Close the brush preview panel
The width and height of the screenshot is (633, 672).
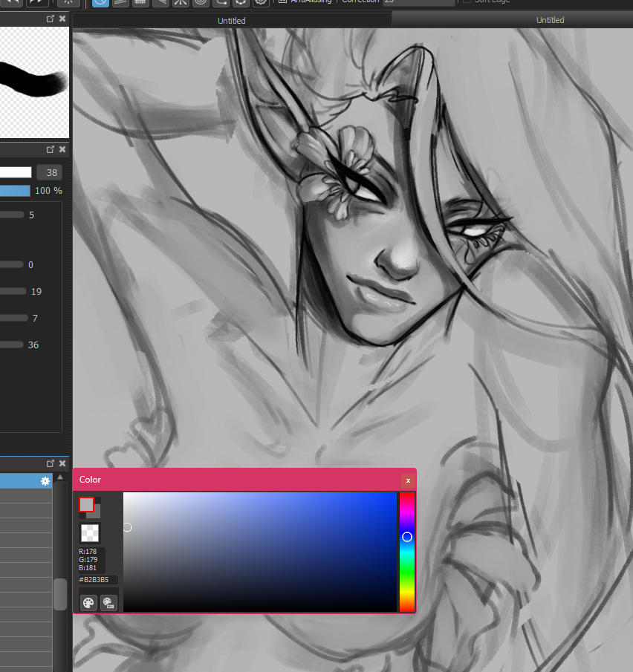(62, 19)
